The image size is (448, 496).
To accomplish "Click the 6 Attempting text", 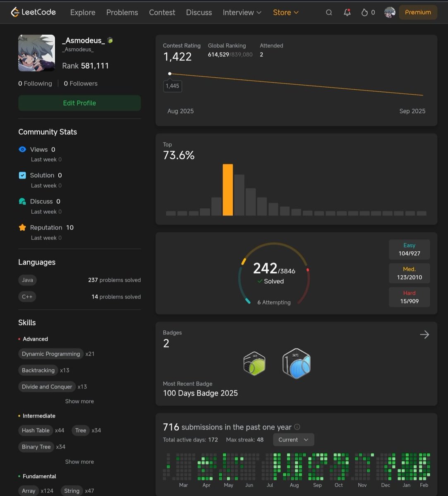I will pos(274,302).
